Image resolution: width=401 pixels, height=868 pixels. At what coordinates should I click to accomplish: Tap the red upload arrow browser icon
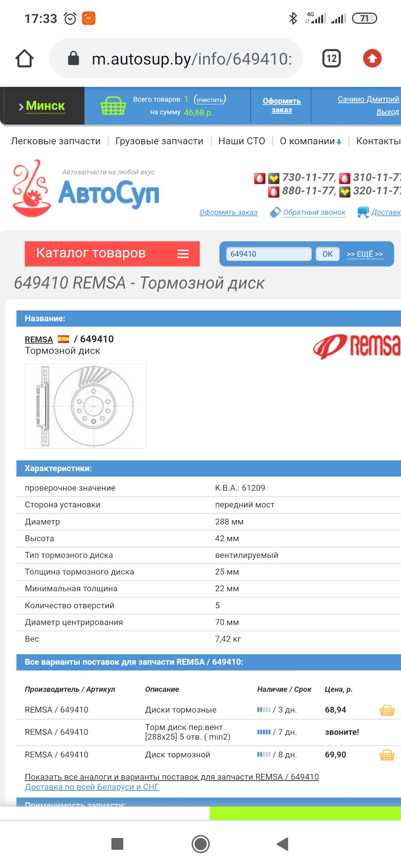coord(372,58)
